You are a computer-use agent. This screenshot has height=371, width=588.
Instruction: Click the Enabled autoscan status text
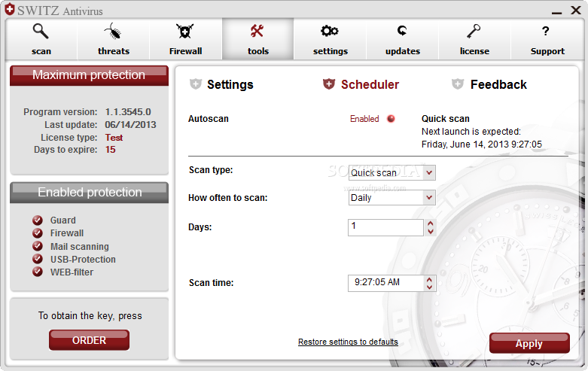click(364, 119)
